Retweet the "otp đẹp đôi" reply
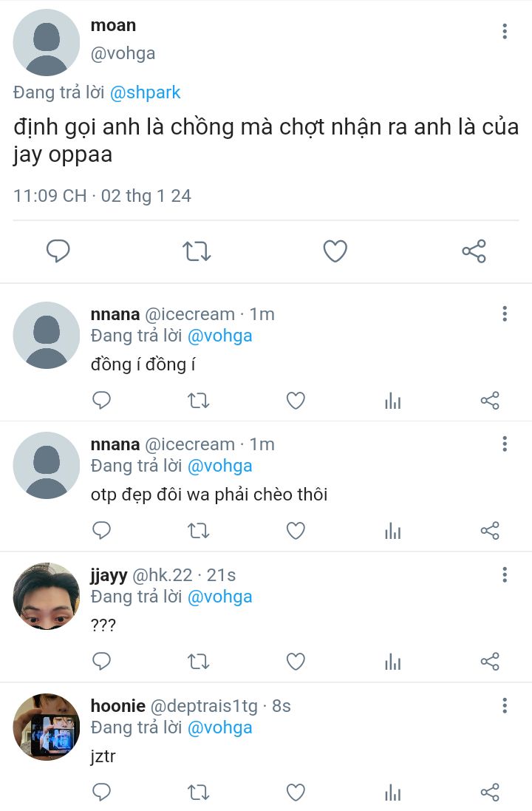532x811 pixels. pyautogui.click(x=198, y=531)
